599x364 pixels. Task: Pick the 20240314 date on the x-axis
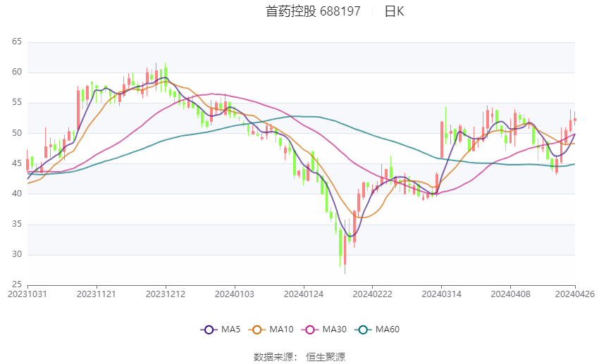point(441,294)
